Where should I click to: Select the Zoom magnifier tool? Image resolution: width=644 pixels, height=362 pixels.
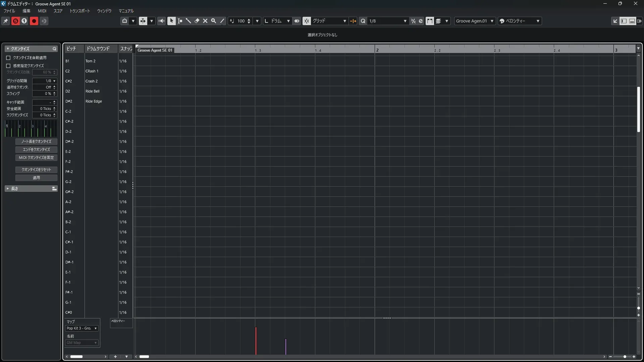[214, 21]
